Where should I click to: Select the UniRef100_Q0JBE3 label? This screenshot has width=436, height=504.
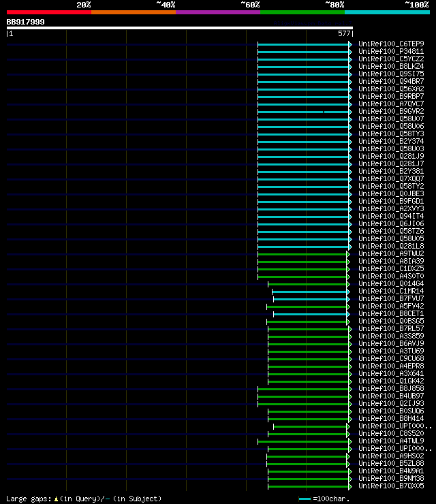(x=391, y=194)
